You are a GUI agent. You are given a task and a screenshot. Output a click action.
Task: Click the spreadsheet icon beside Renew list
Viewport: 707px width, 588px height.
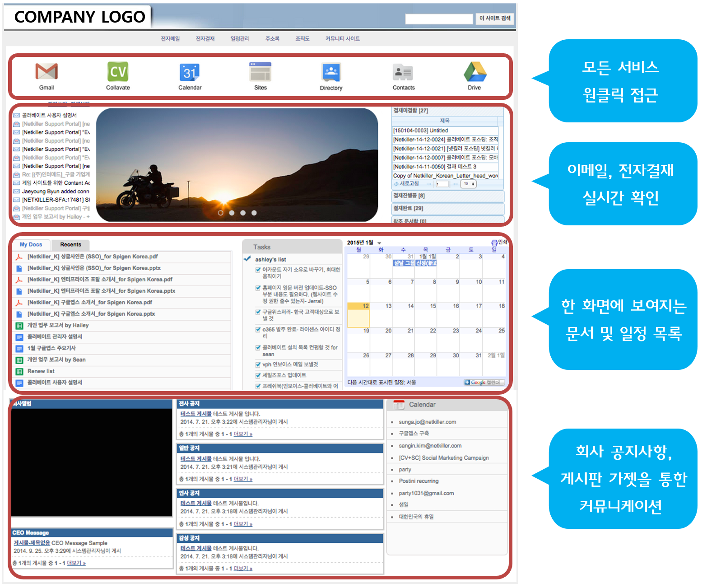tap(19, 372)
